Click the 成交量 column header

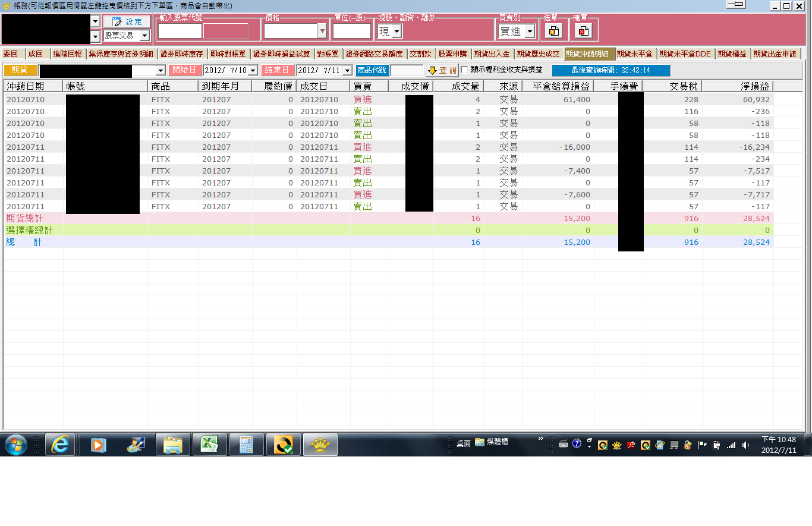click(458, 86)
